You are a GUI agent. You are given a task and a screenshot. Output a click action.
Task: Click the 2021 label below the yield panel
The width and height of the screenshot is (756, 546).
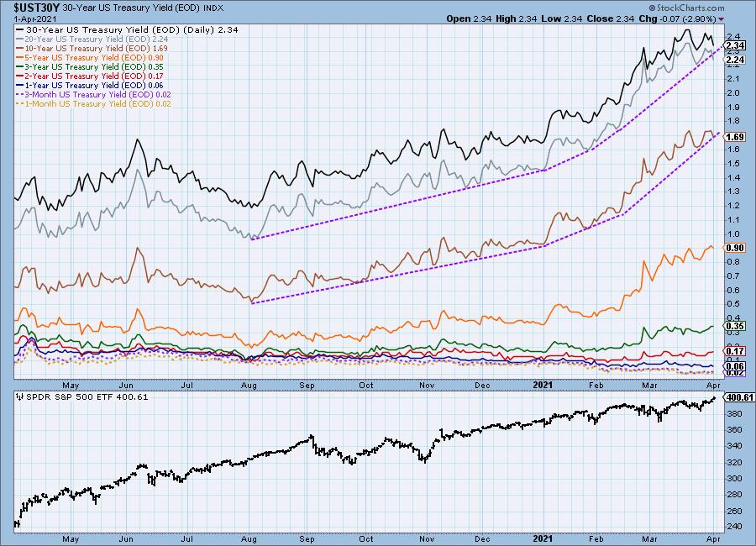543,385
